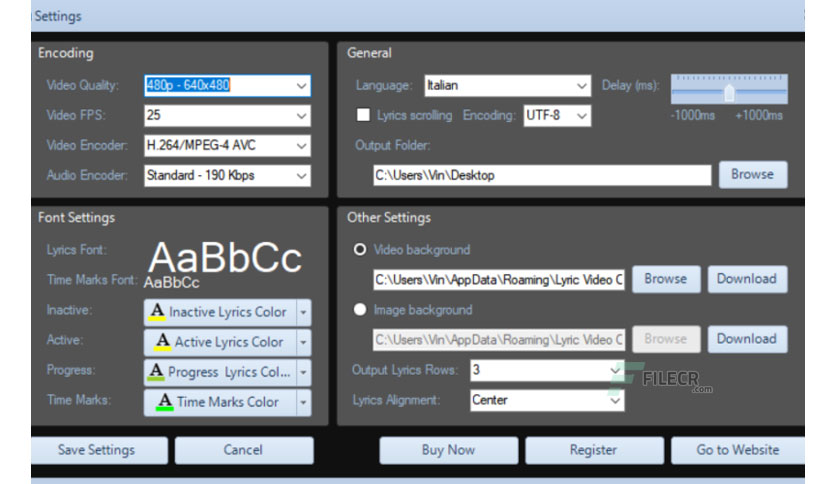This screenshot has height=484, width=836.
Task: Select the Image background radio button
Action: coord(360,310)
